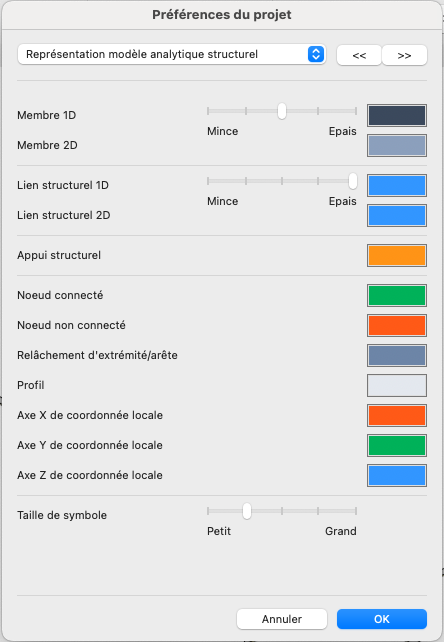Change the Noeud non connecté color swatch
Image resolution: width=444 pixels, height=642 pixels.
tap(396, 326)
